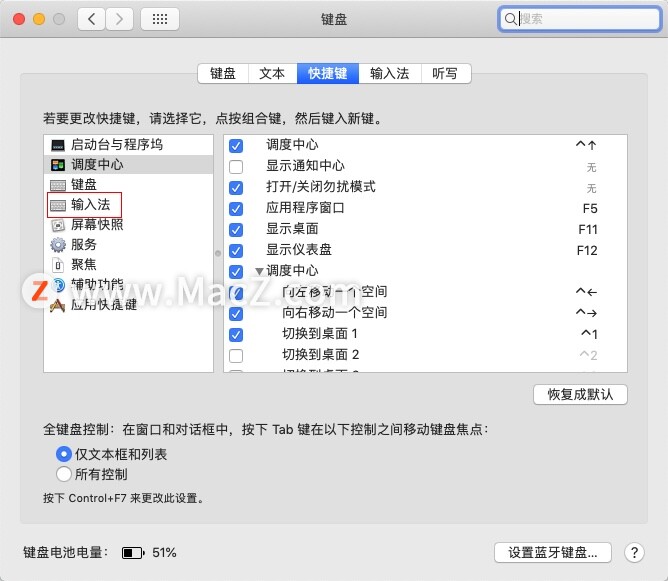
Task: Collapse the 调度中心 group disclosure triangle
Action: (x=259, y=271)
